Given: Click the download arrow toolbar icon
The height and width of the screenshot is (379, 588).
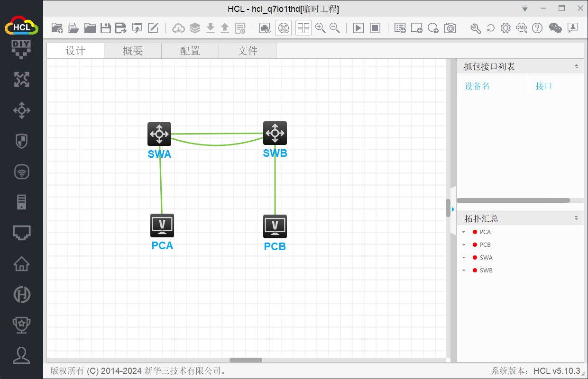Looking at the screenshot, I should (x=210, y=28).
